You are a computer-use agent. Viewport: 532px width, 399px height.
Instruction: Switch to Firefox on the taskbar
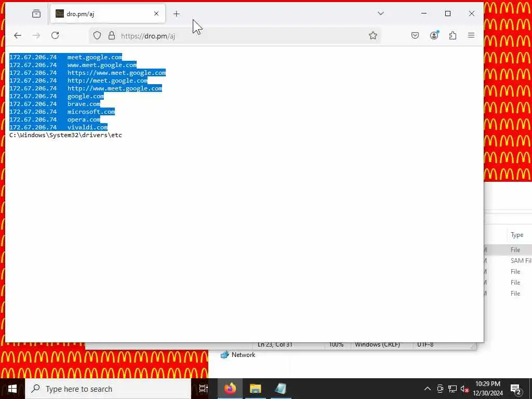tap(230, 389)
